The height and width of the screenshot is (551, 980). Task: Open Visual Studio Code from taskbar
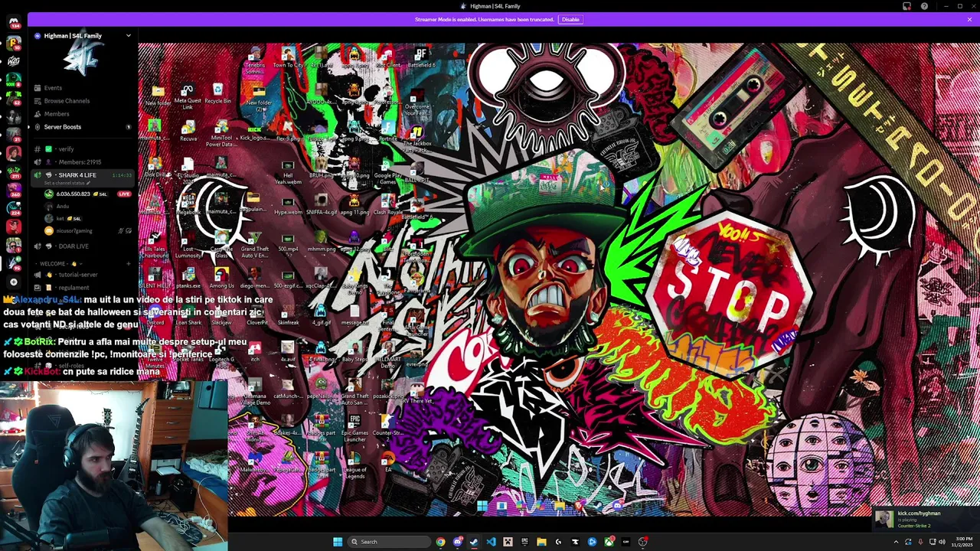click(491, 542)
